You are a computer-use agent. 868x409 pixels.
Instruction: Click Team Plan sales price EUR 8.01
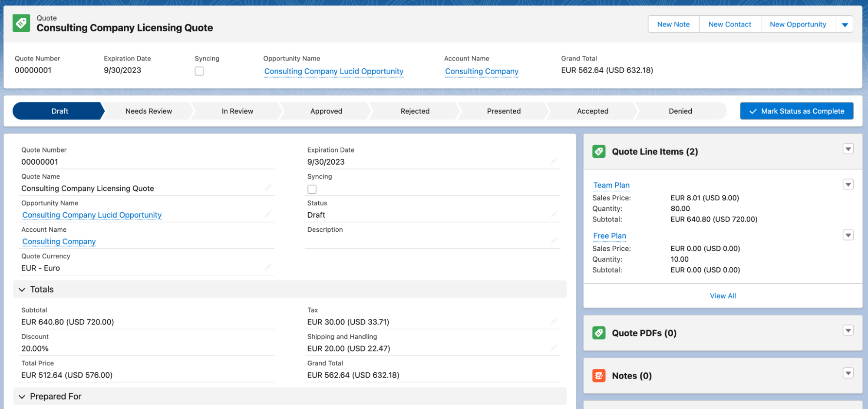(705, 198)
